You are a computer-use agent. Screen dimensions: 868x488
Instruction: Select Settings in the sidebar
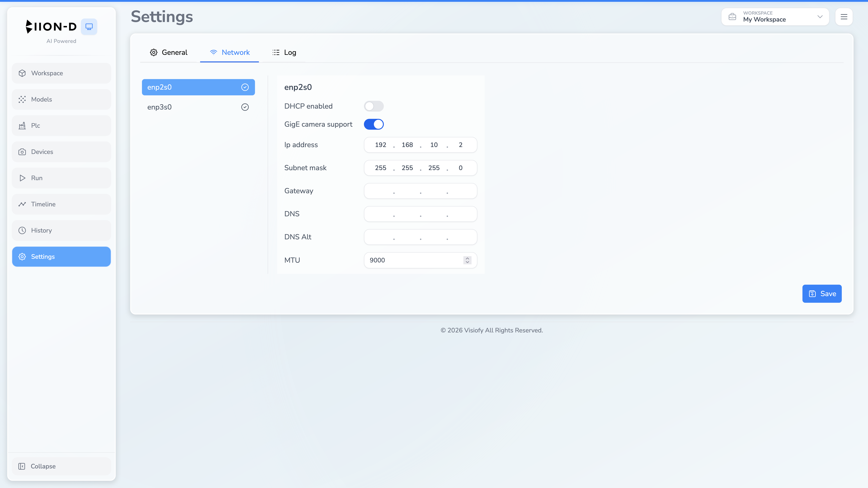[x=61, y=257]
